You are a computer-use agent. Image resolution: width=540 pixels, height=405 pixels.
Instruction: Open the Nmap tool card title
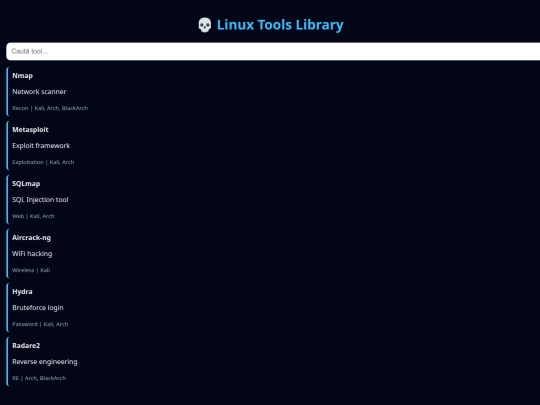[22, 76]
